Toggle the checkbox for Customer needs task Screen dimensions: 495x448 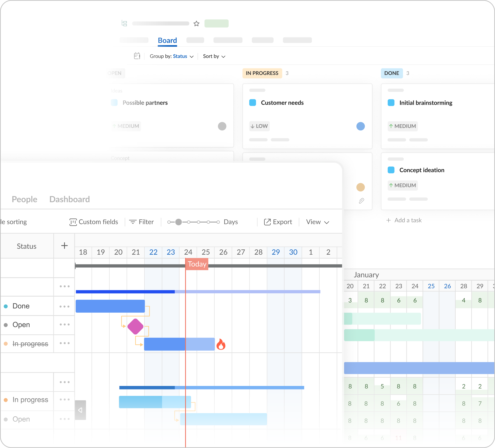pos(252,103)
